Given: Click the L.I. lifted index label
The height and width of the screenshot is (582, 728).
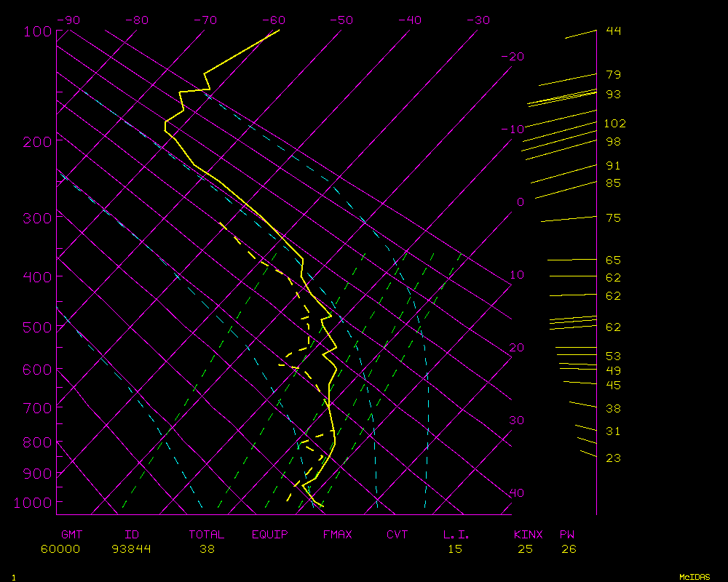Looking at the screenshot, I should point(456,535).
